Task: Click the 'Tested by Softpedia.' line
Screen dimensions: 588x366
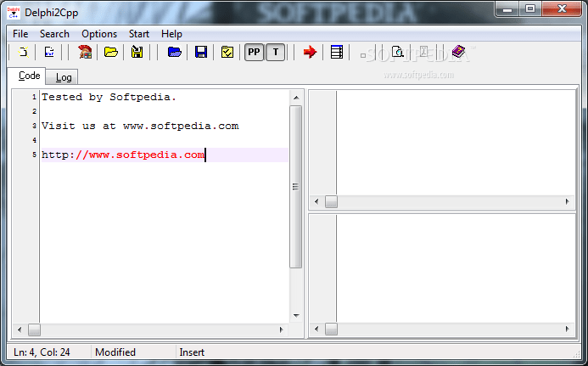Action: pos(109,97)
